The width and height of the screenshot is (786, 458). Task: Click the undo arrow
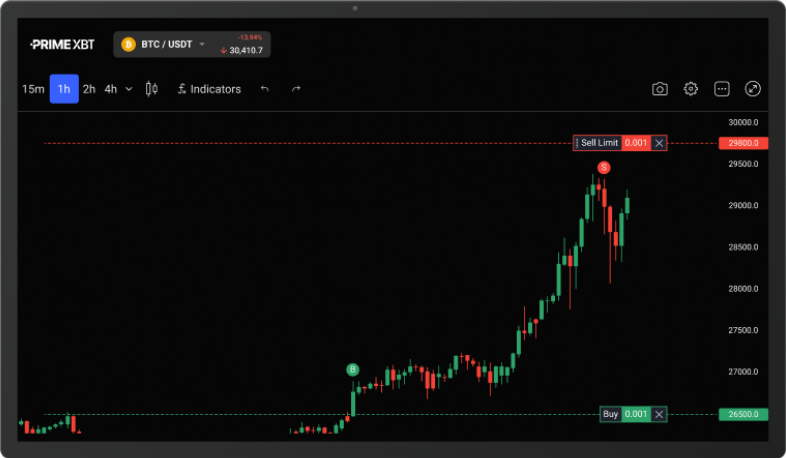tap(265, 89)
